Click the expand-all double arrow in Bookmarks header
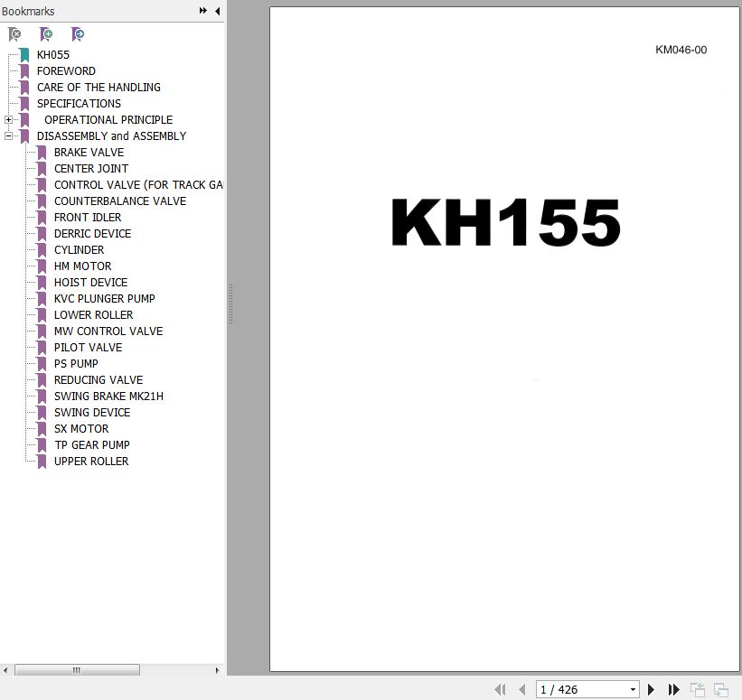Viewport: 742px width, 700px height. [203, 11]
